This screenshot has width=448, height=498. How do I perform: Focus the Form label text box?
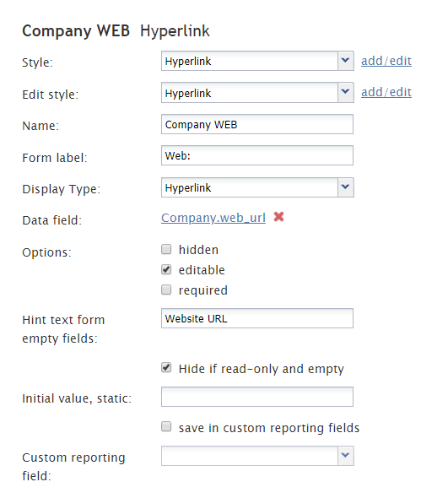point(257,155)
